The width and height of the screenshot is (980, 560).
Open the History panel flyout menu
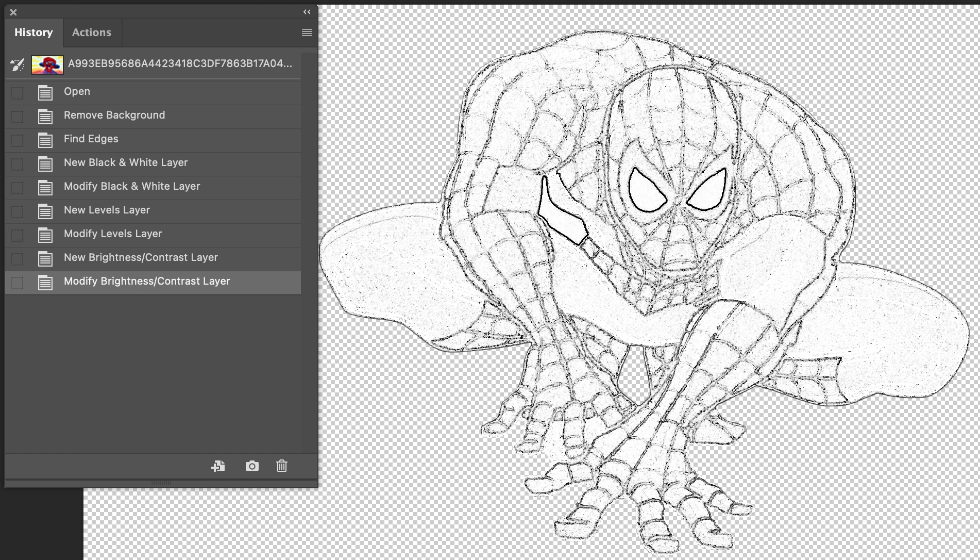coord(307,32)
